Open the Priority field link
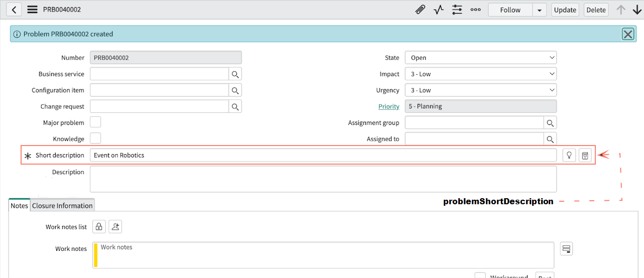This screenshot has height=278, width=644. point(389,106)
